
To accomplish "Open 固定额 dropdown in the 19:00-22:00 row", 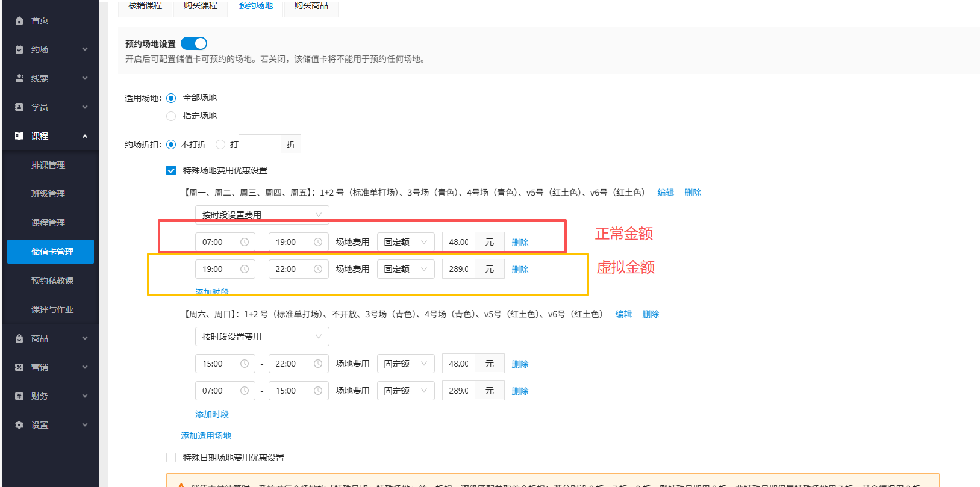I will [406, 269].
